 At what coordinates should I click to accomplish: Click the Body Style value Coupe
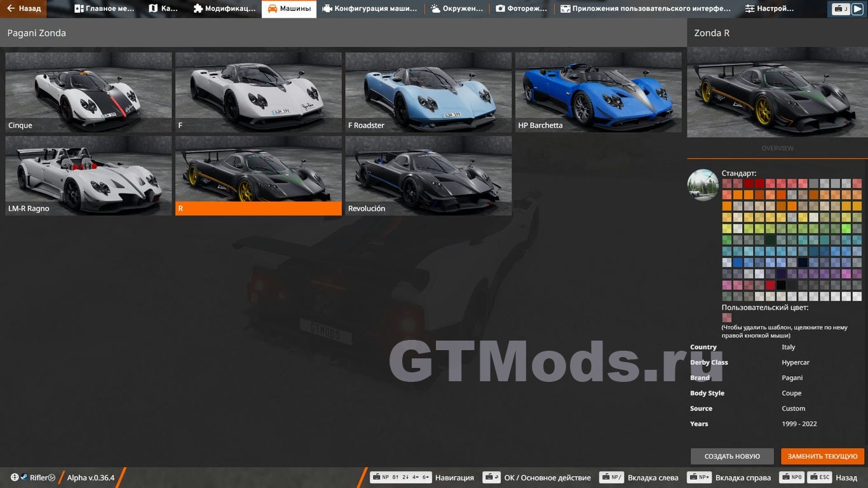[792, 393]
